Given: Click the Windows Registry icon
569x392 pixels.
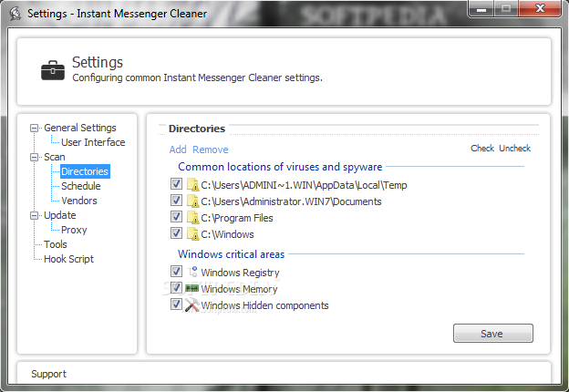Looking at the screenshot, I should 192,272.
